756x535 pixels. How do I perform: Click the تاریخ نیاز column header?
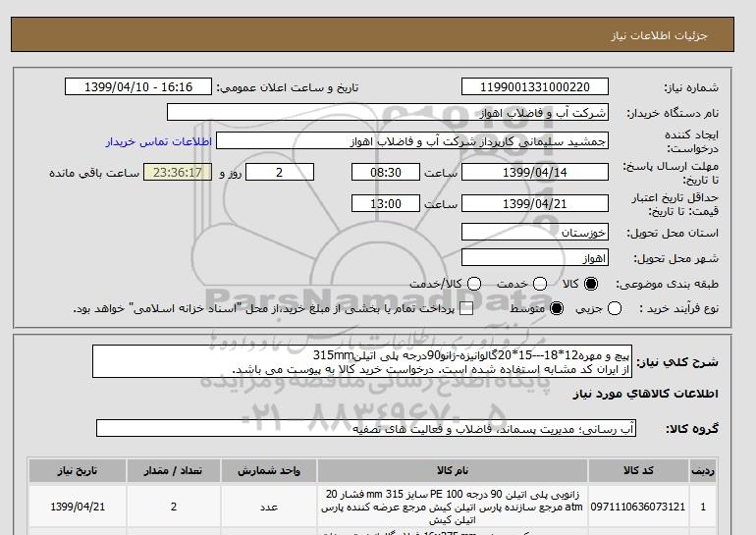point(78,470)
